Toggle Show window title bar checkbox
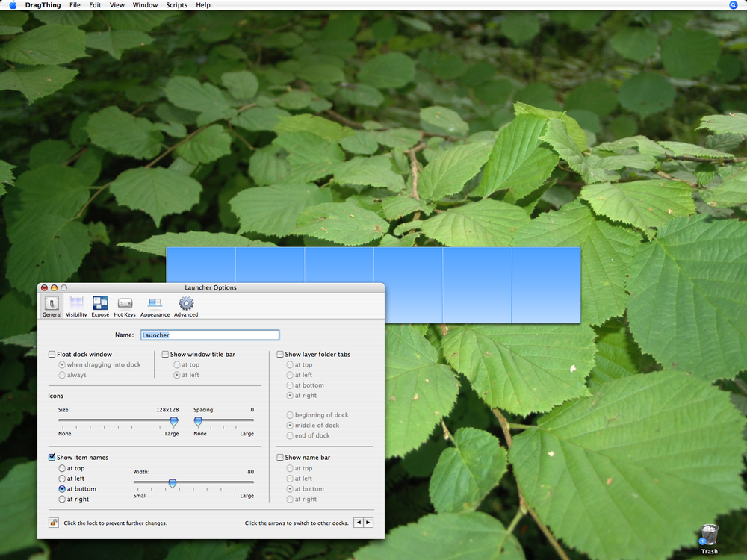747x560 pixels. pyautogui.click(x=166, y=355)
